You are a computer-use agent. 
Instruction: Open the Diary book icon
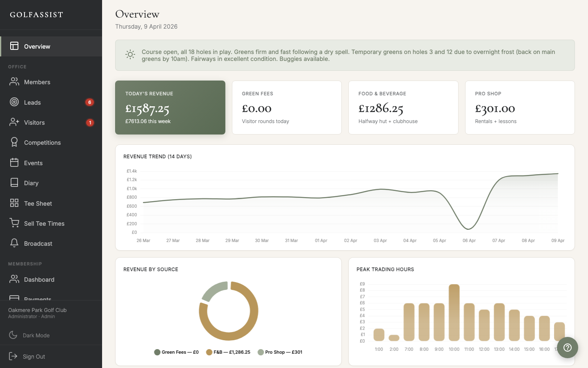[14, 183]
